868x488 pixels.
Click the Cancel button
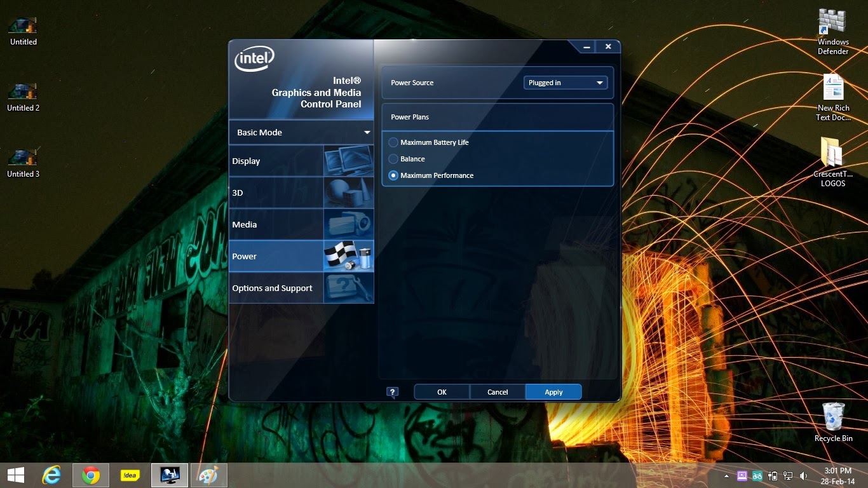(498, 392)
